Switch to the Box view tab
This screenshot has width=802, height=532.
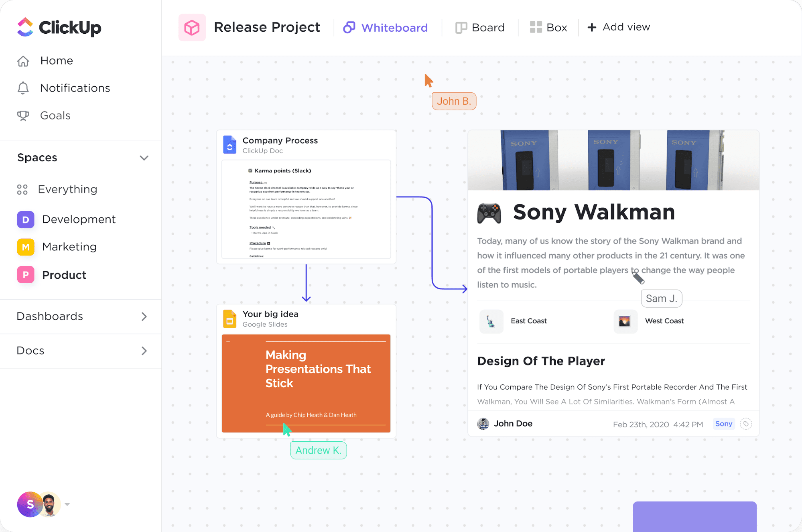(548, 27)
